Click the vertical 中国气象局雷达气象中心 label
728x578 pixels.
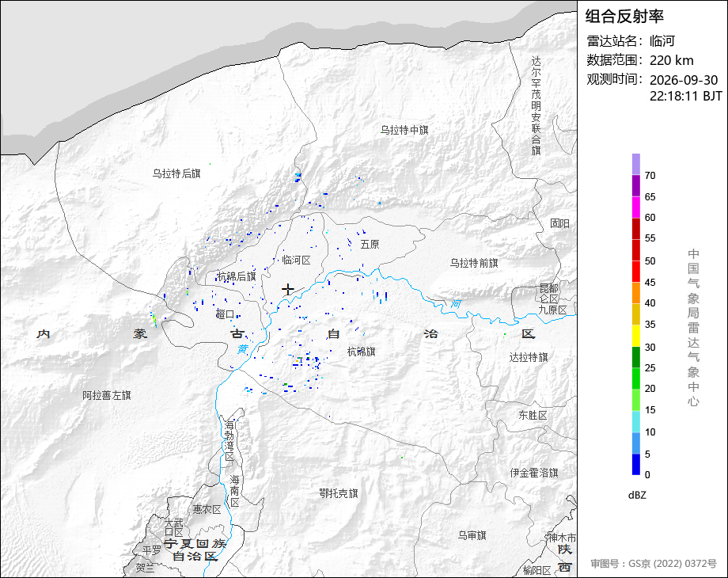693,328
